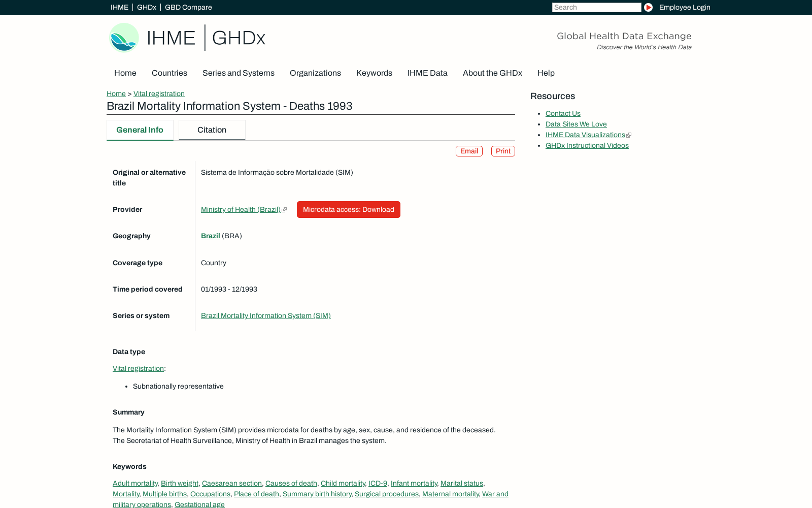Click Maternal mortality keyword
Viewport: 812px width, 508px height.
pos(451,494)
